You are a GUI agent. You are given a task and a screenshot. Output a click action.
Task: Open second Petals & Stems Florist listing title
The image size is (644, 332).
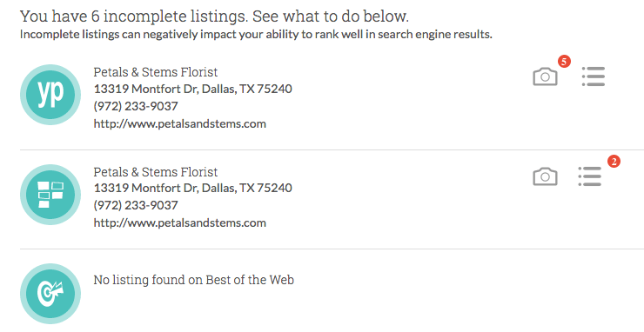pyautogui.click(x=156, y=171)
